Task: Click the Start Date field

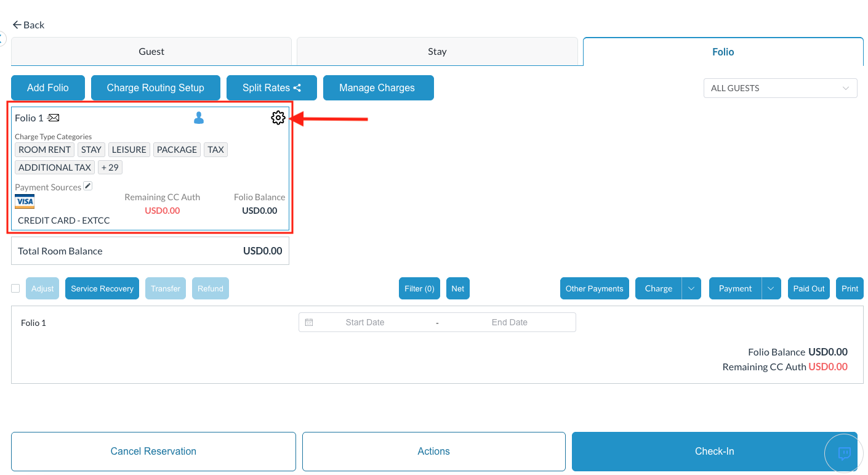Action: pyautogui.click(x=364, y=322)
